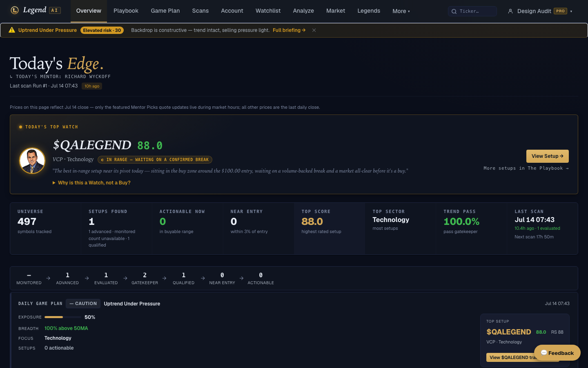Switch to the Overview tab
The width and height of the screenshot is (588, 368).
[x=89, y=11]
